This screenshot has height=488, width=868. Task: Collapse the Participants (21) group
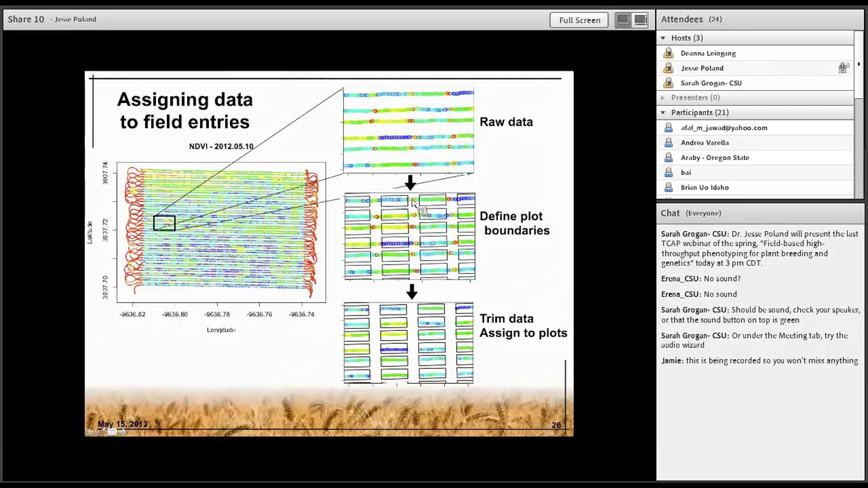tap(663, 113)
